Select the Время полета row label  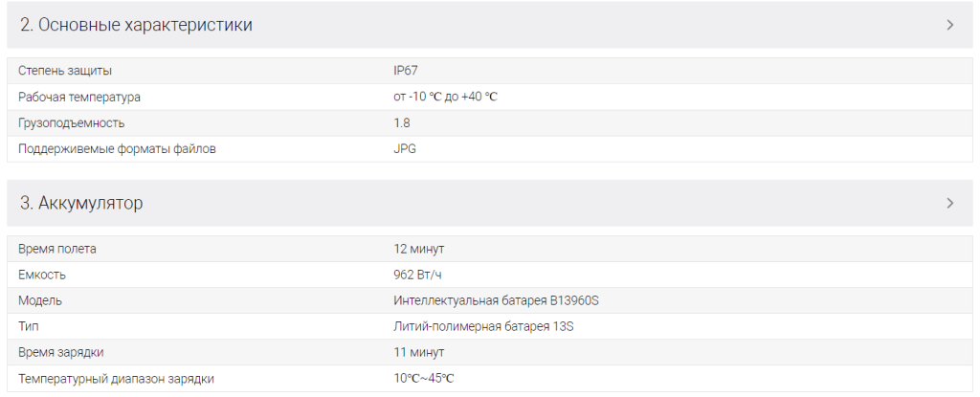(x=57, y=249)
